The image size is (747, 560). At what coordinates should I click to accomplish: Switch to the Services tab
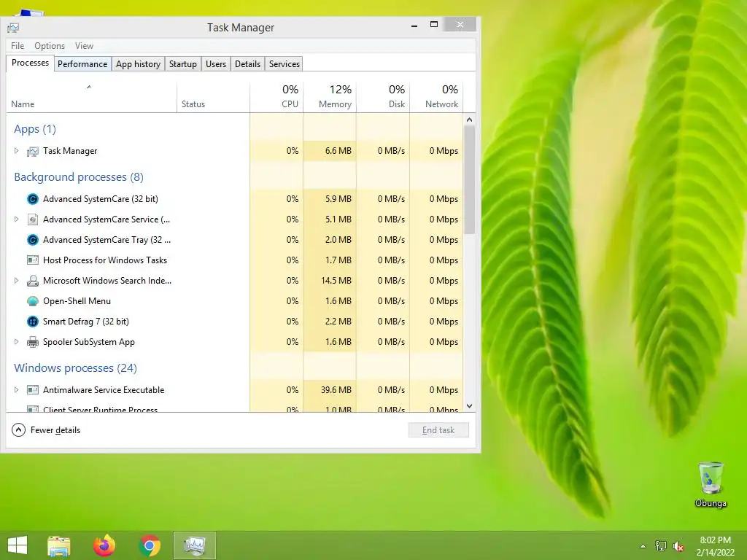285,64
